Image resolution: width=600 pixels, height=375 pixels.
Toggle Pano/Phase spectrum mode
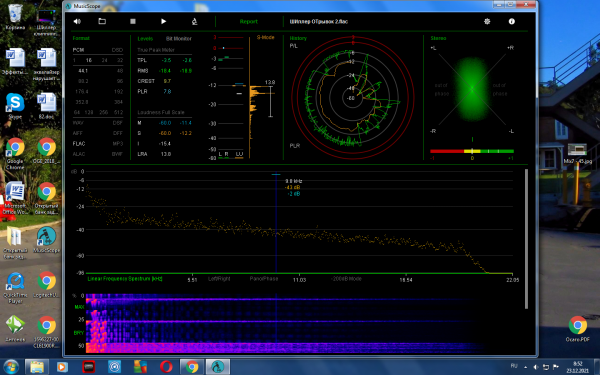point(264,279)
